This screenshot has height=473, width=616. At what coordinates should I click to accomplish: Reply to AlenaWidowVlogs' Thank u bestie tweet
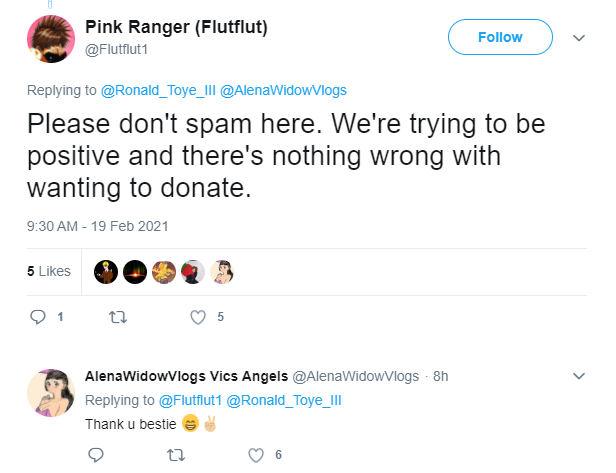coord(96,455)
